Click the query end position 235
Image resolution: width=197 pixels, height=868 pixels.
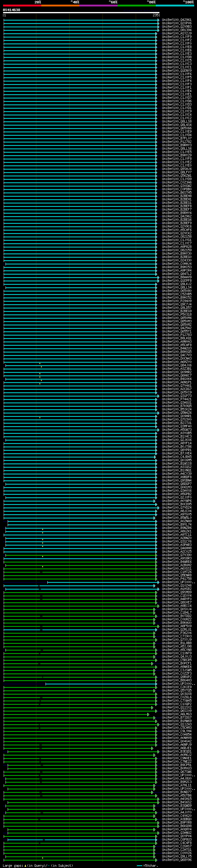pyautogui.click(x=155, y=15)
